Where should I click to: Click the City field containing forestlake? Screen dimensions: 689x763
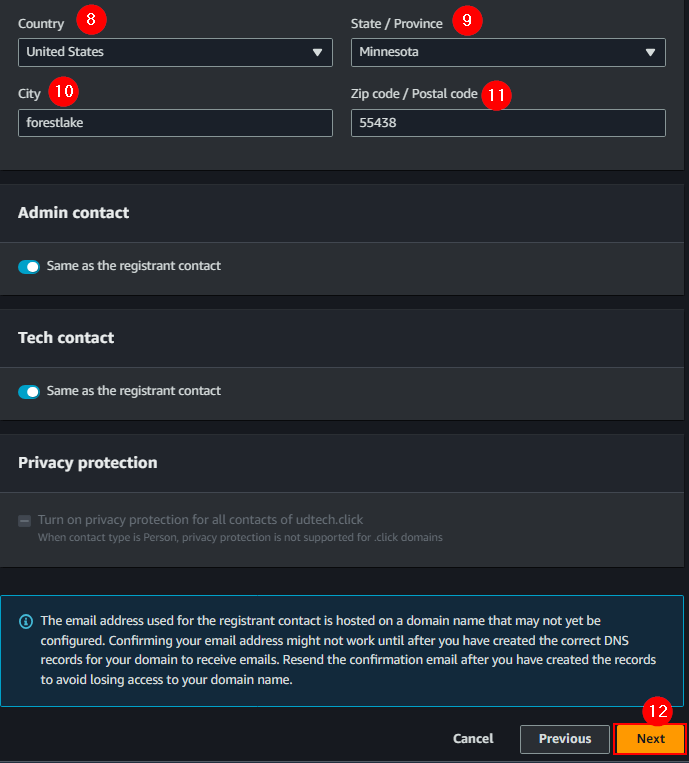pos(175,123)
